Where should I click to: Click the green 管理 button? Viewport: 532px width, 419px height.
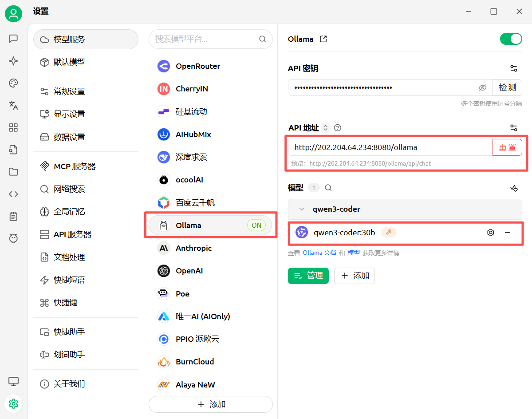pyautogui.click(x=308, y=276)
